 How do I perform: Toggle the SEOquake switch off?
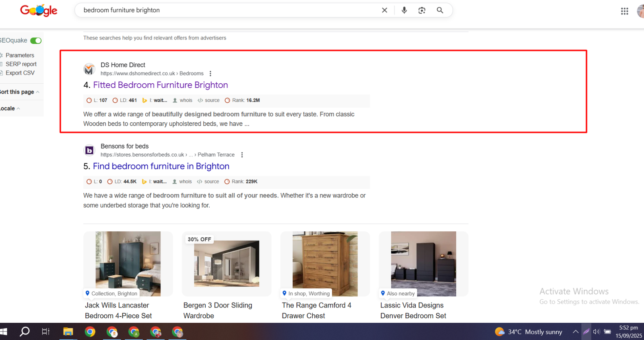pyautogui.click(x=36, y=41)
